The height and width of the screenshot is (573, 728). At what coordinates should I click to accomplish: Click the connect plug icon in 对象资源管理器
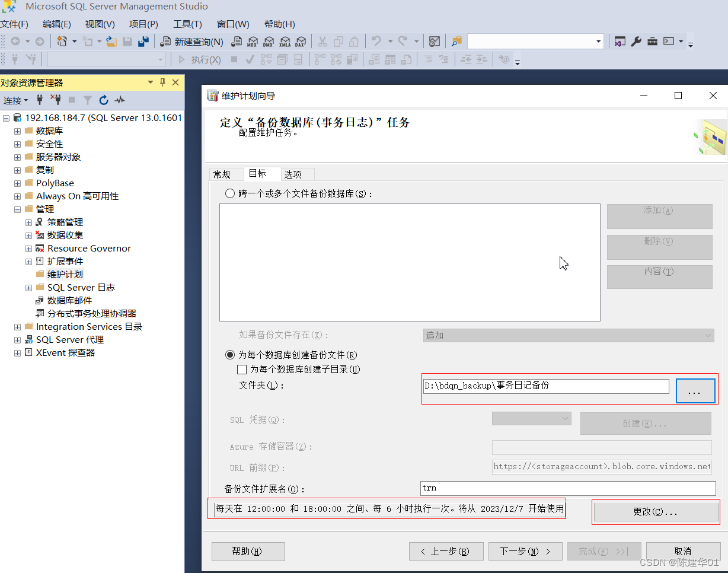(39, 100)
